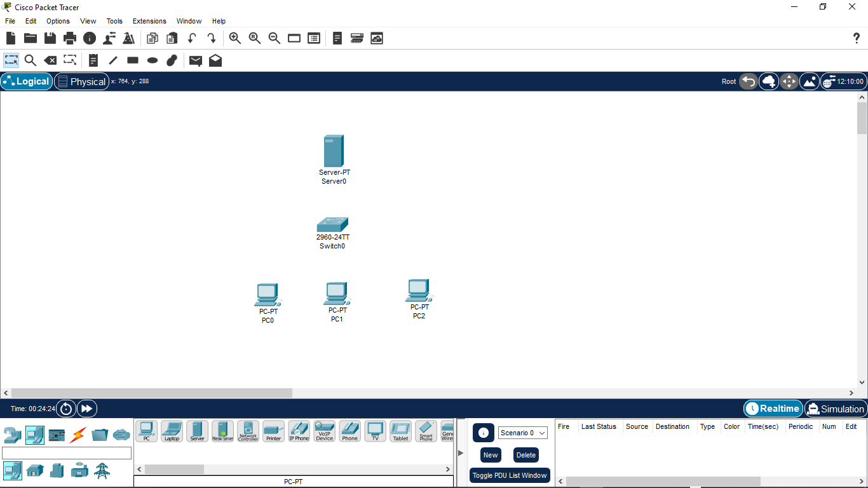The width and height of the screenshot is (868, 488).
Task: Select Switch0 on the workspace
Action: coord(332,224)
